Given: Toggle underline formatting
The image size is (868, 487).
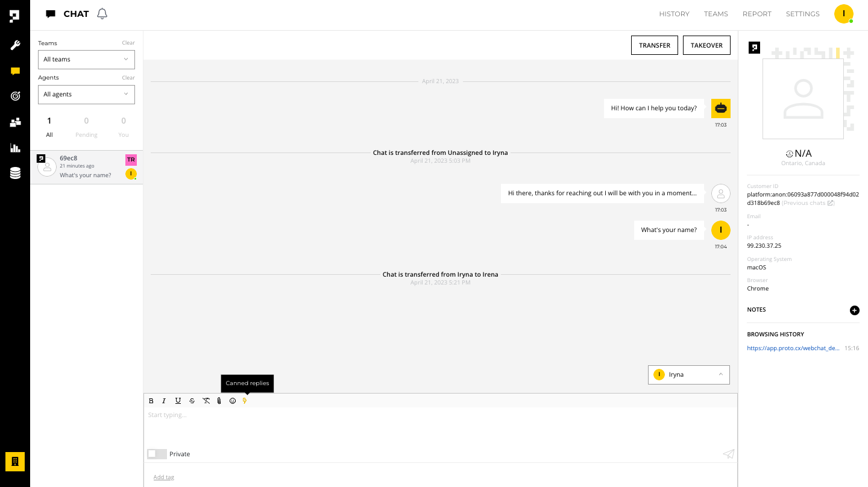Looking at the screenshot, I should [x=178, y=401].
